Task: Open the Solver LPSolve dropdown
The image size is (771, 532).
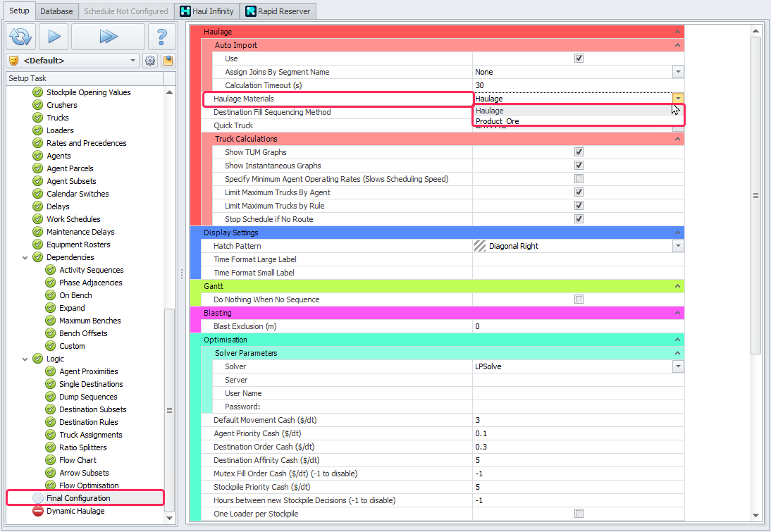Action: point(678,366)
